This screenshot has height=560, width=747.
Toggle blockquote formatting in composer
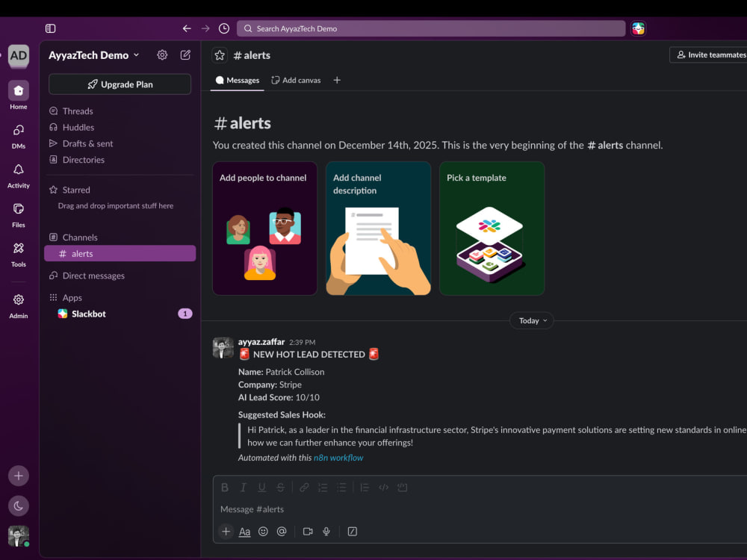365,487
